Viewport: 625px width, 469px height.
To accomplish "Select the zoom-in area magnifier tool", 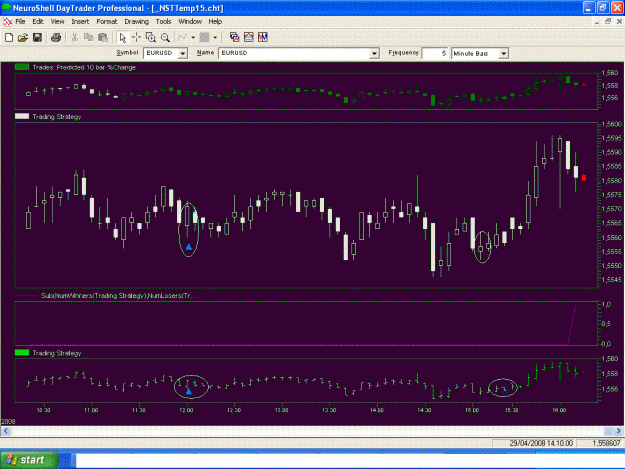I will click(x=151, y=37).
